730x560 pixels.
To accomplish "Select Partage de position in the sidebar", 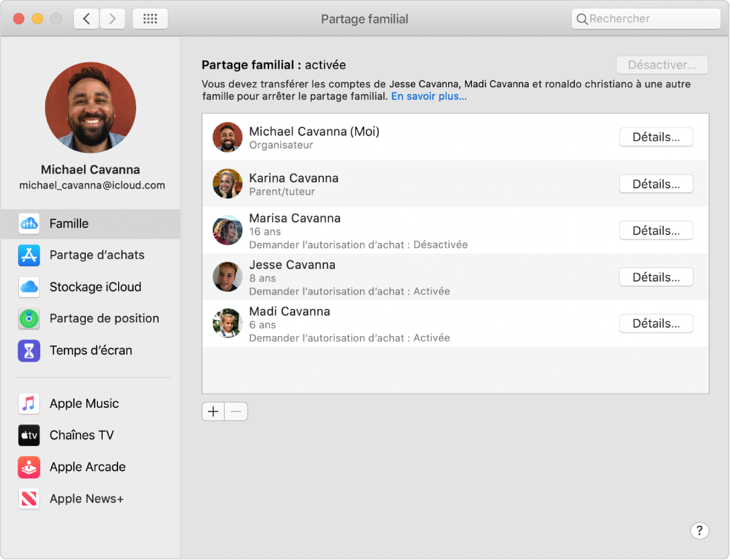I will pos(91,319).
